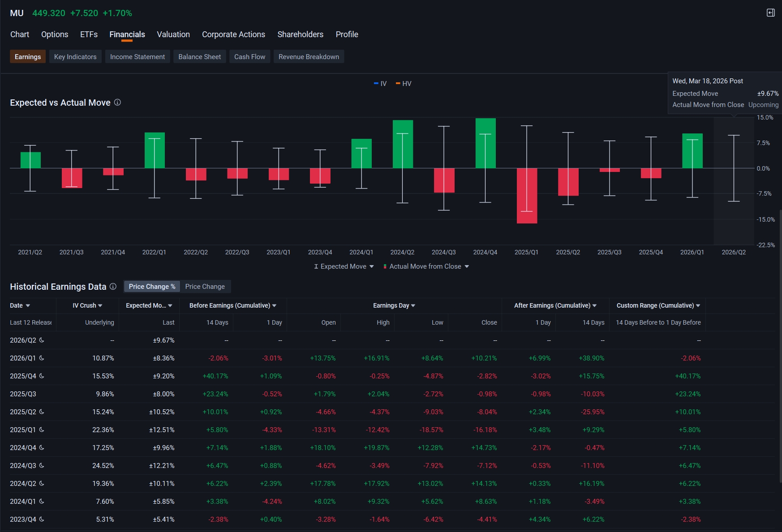
Task: Click the 2025/Q1 red actual move bar
Action: 527,196
